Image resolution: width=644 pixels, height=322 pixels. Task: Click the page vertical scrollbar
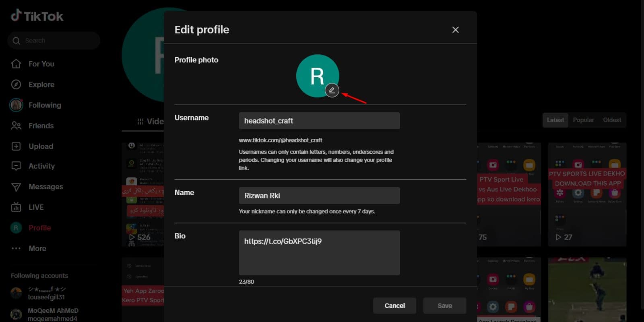(642, 155)
